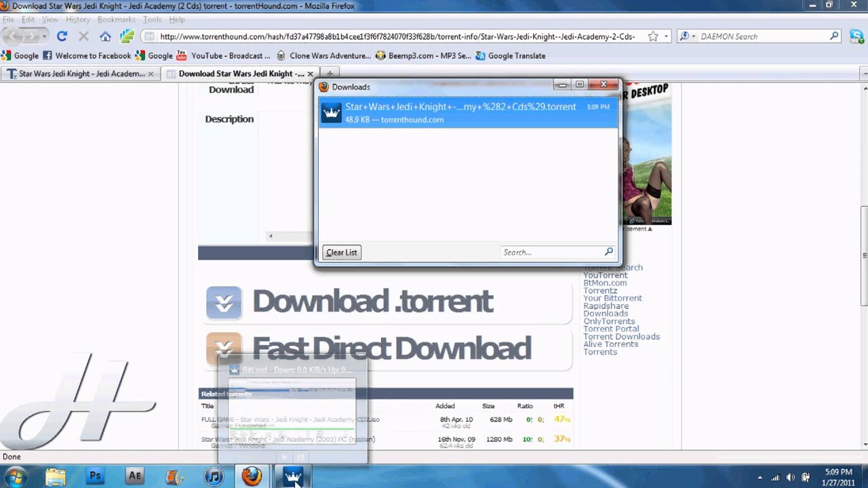Open the Windows Start button
The width and height of the screenshot is (868, 488).
coord(14,476)
